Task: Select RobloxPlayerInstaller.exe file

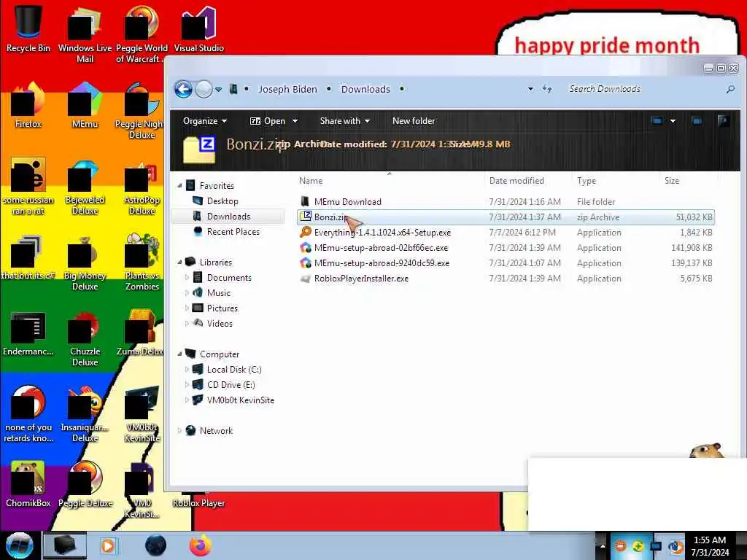Action: [361, 279]
